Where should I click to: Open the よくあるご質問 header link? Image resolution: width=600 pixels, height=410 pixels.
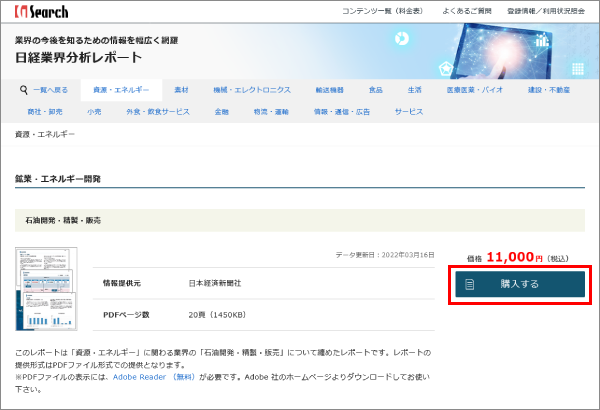pyautogui.click(x=467, y=11)
